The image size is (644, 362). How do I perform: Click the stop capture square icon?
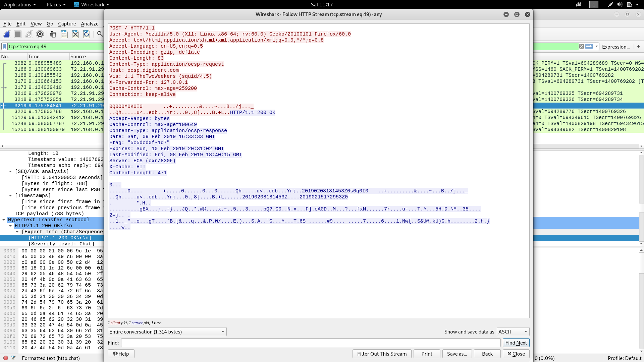(x=18, y=34)
